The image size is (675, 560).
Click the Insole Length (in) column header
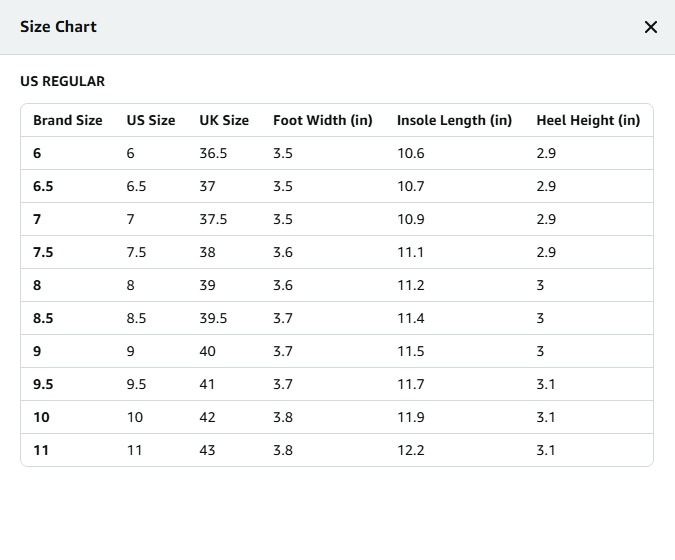(x=454, y=120)
